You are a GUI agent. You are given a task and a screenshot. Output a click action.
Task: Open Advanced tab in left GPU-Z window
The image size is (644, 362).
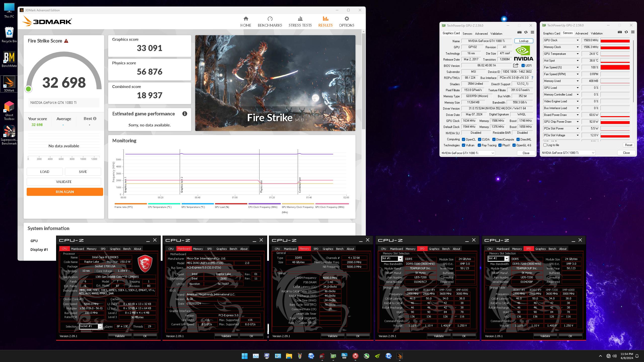click(481, 34)
